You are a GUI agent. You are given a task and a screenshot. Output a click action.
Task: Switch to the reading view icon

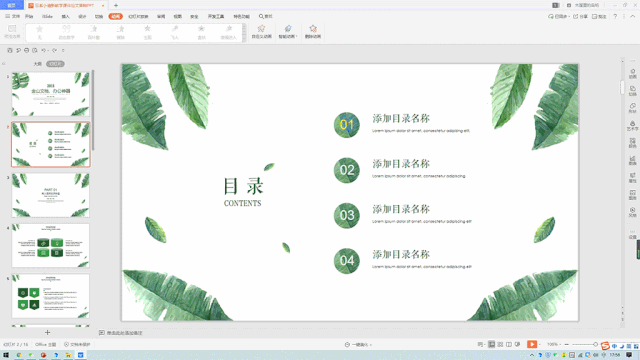509,344
